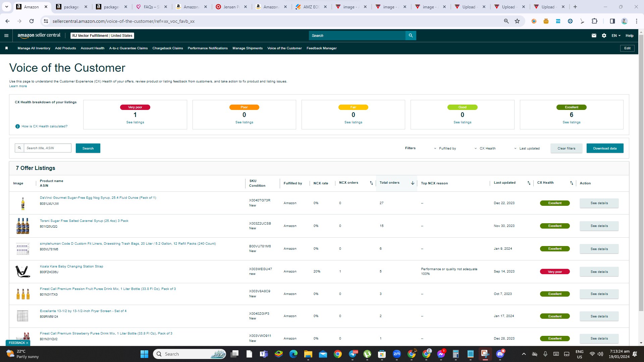
Task: Expand the CX Health filter dropdown
Action: 485,148
